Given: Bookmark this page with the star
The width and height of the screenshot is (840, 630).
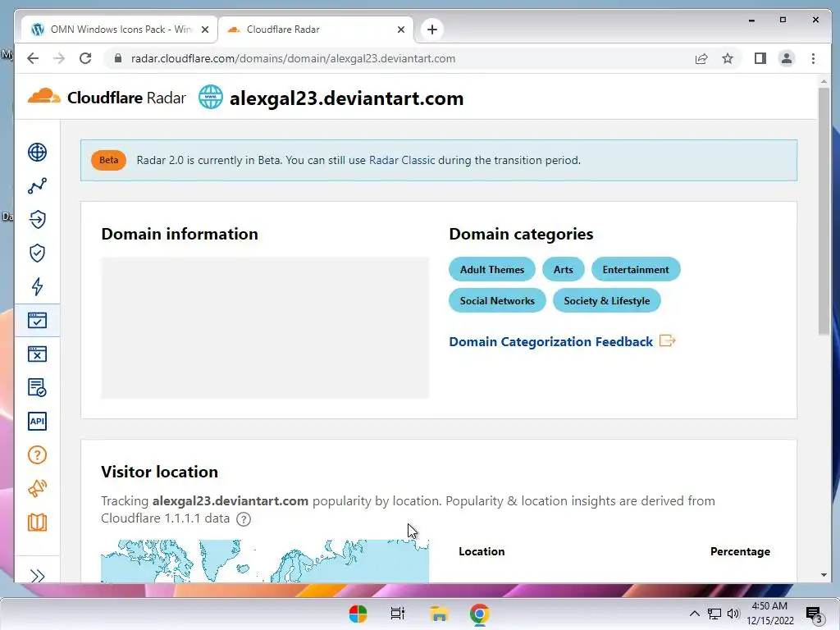Looking at the screenshot, I should 728,58.
